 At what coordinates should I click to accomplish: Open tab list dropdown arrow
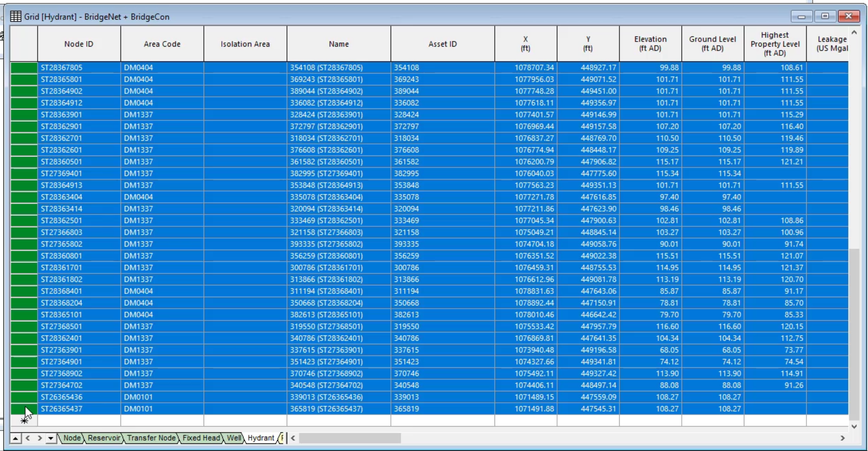click(x=50, y=438)
